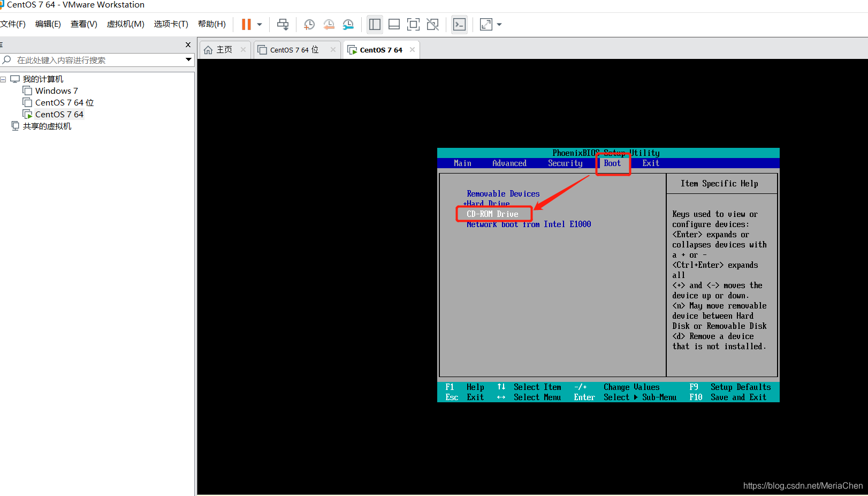Toggle the thumbnail bar view icon

coord(394,24)
